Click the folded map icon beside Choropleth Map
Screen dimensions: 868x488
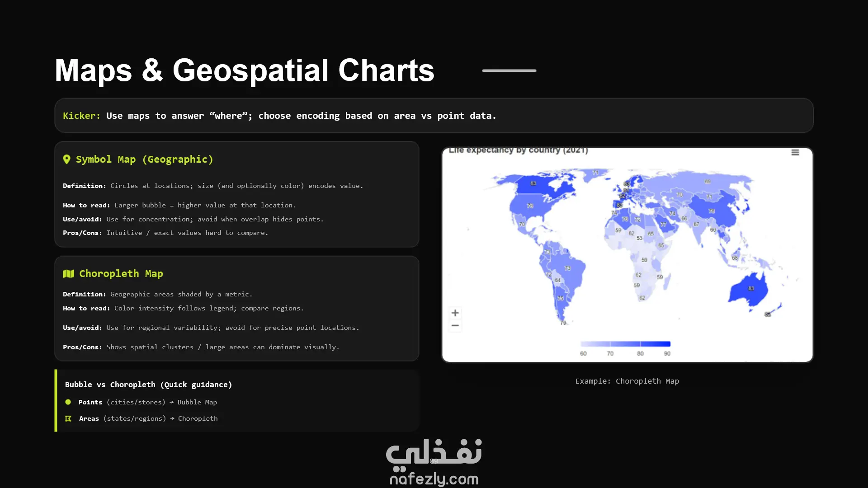[68, 274]
